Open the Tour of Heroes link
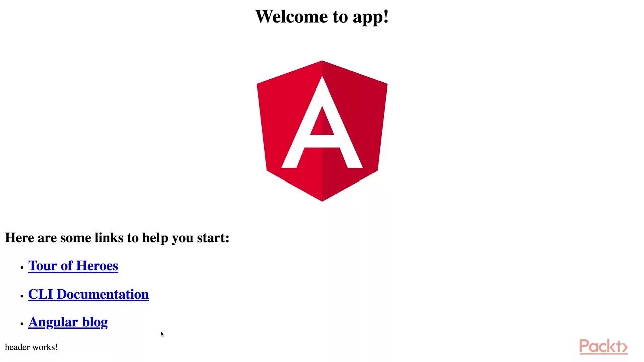 pyautogui.click(x=73, y=266)
